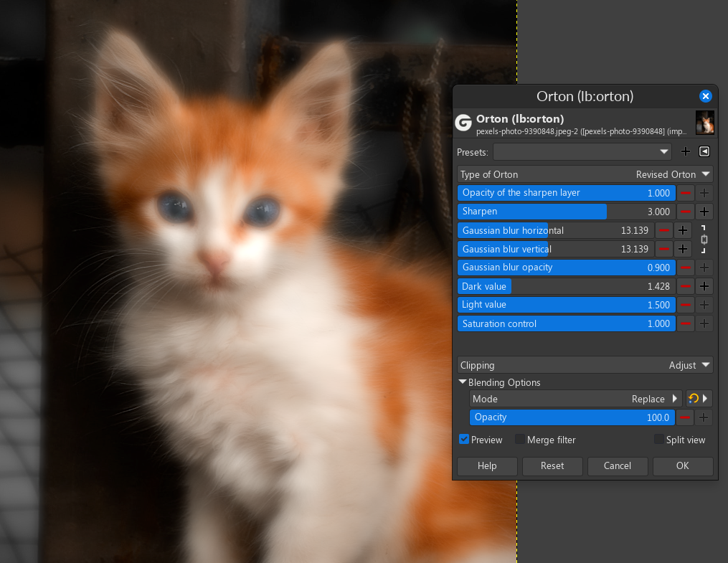
Task: Increase Saturation control with plus
Action: point(704,323)
